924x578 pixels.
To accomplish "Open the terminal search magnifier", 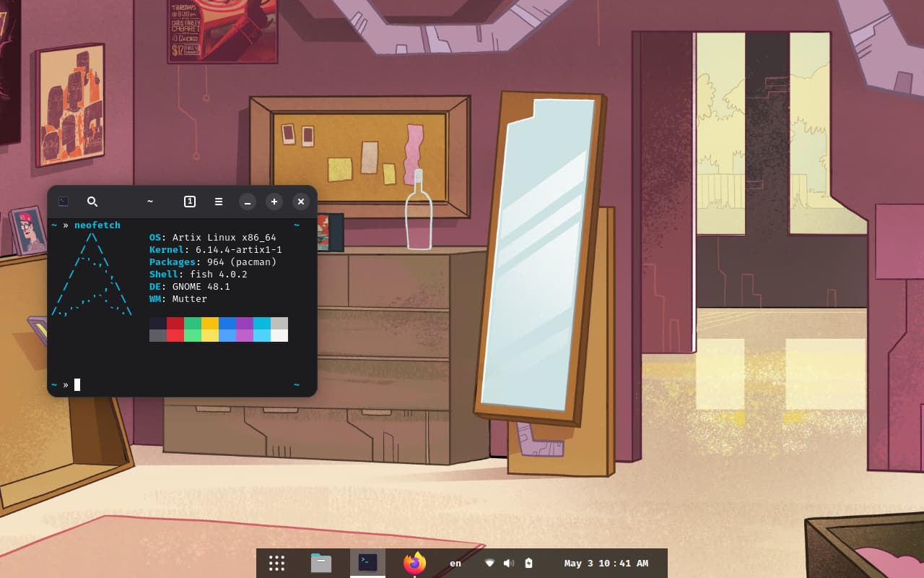I will (92, 202).
